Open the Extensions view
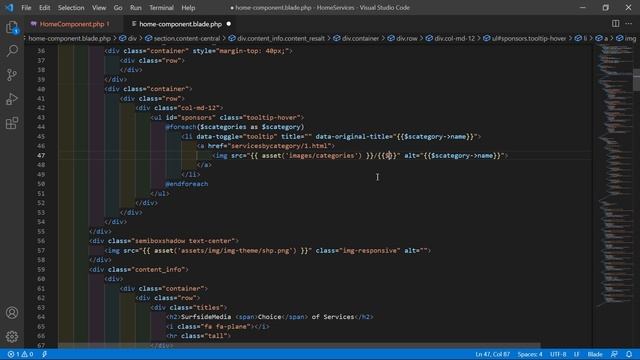 [x=12, y=123]
